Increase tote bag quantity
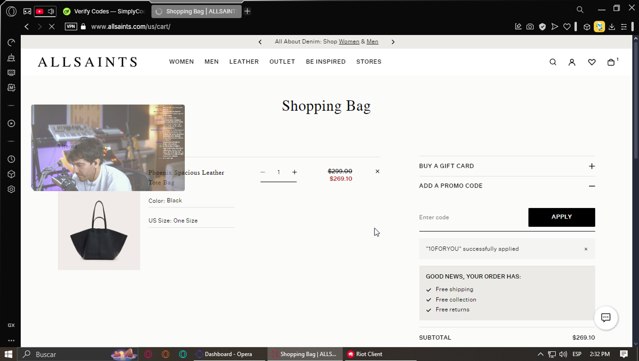Image resolution: width=639 pixels, height=361 pixels. 294,172
